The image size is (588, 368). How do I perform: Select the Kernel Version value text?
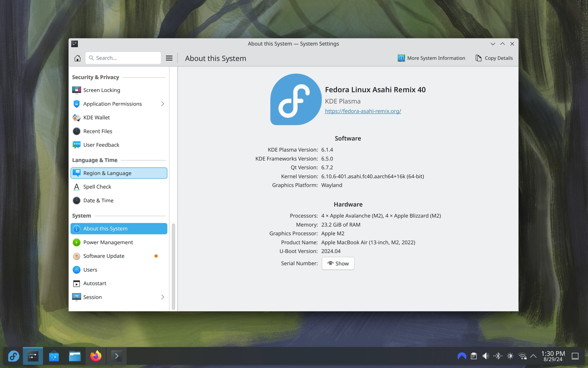click(x=372, y=176)
